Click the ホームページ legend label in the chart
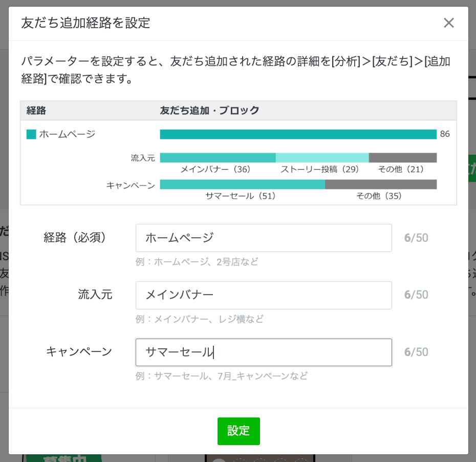 [67, 134]
